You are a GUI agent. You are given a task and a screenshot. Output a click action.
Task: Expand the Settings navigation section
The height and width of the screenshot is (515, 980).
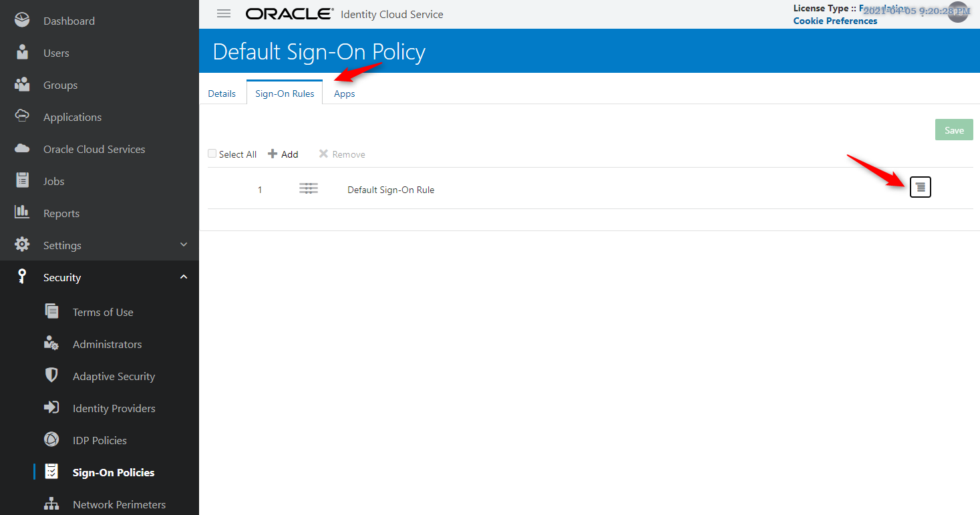point(183,244)
